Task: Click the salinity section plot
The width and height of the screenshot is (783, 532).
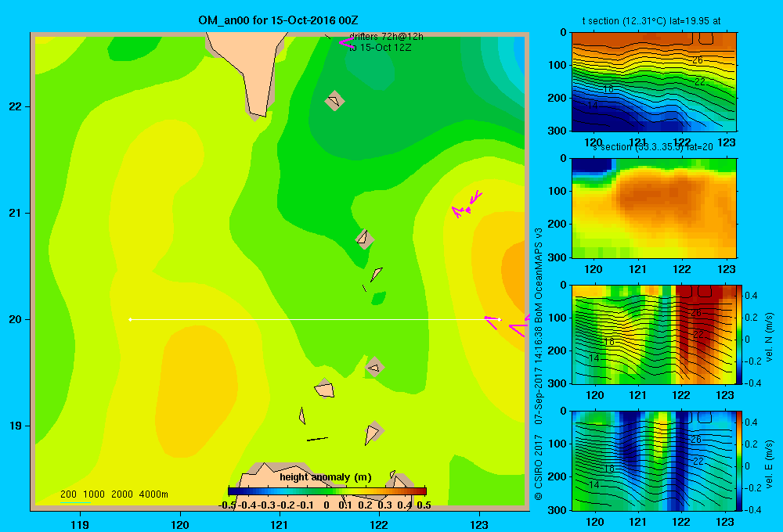Action: [x=654, y=208]
